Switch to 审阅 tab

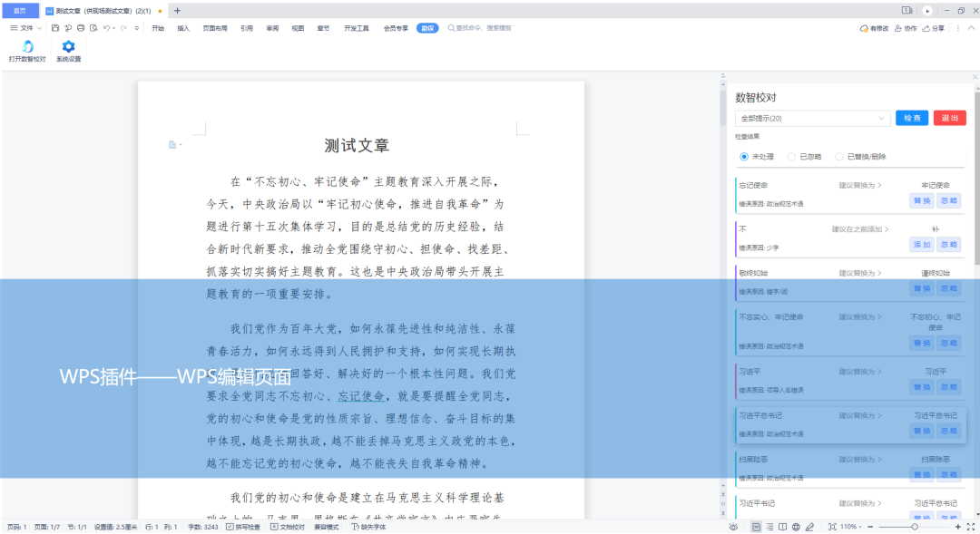[x=272, y=28]
